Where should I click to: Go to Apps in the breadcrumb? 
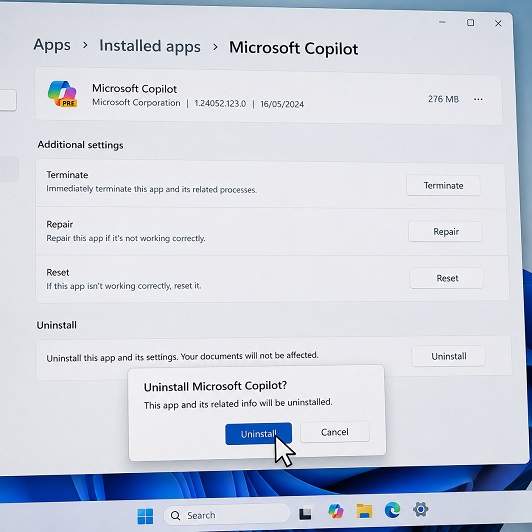[x=52, y=45]
